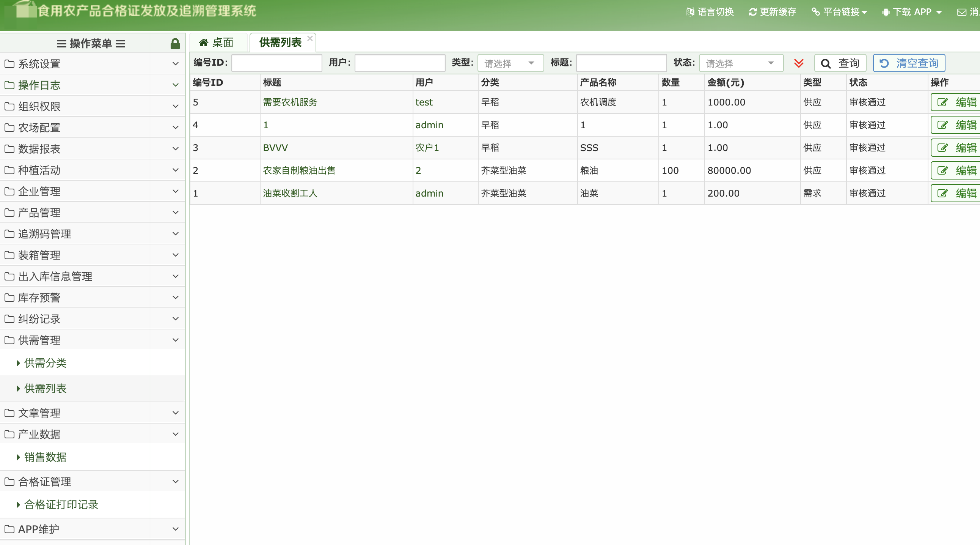Click the red double-chevron expand filters icon
The height and width of the screenshot is (545, 980).
[x=799, y=63]
